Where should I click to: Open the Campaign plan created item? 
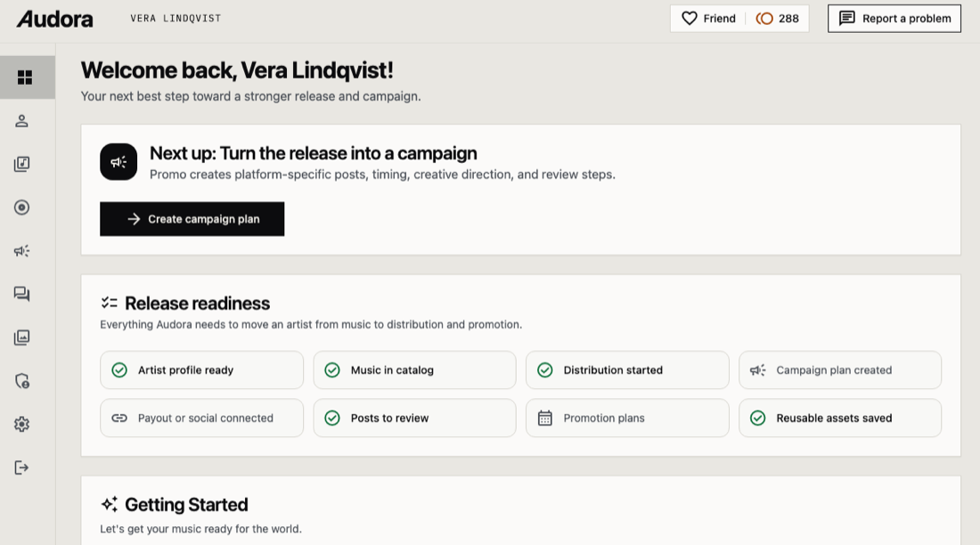(840, 370)
